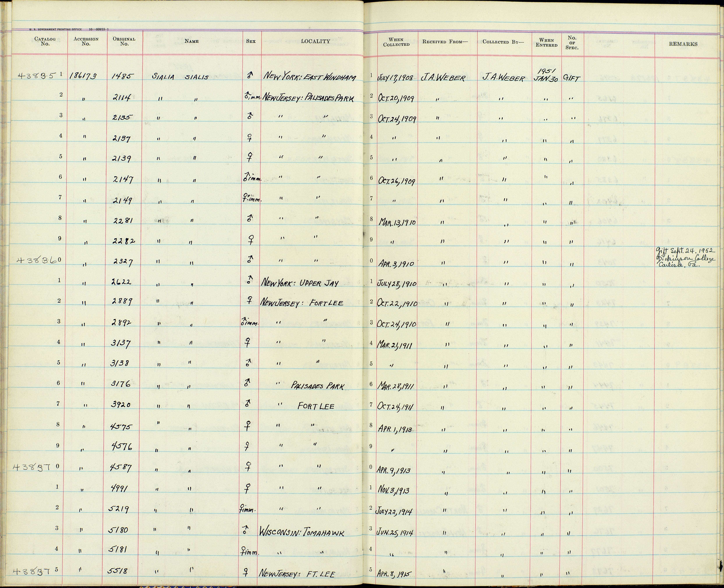The height and width of the screenshot is (588, 724).
Task: Click the name "Sialia sialis"
Action: click(x=180, y=77)
